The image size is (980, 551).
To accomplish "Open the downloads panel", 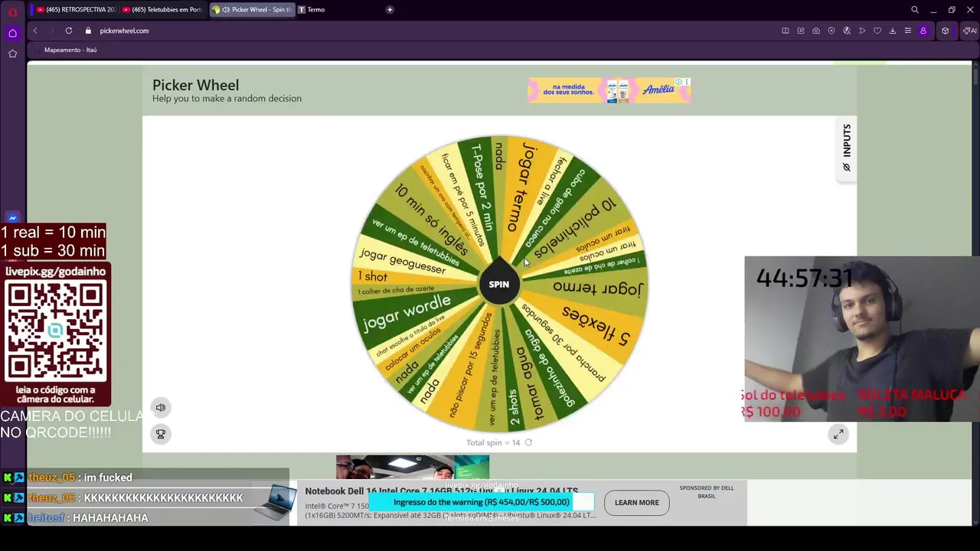I will [x=893, y=31].
